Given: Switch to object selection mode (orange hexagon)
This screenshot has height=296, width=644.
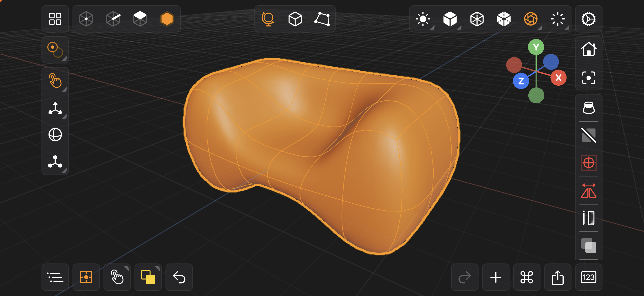Looking at the screenshot, I should pos(167,19).
